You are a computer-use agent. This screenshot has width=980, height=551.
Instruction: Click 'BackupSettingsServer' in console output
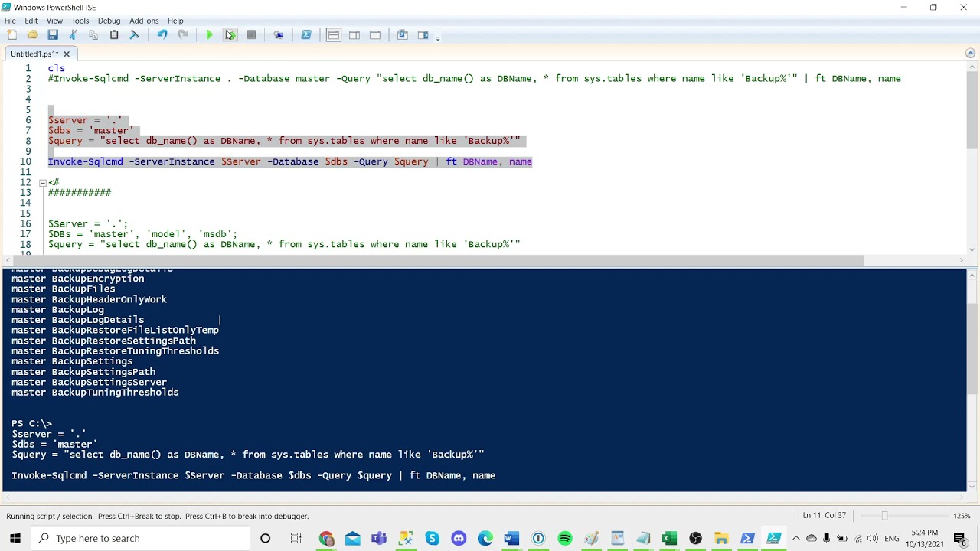(109, 382)
